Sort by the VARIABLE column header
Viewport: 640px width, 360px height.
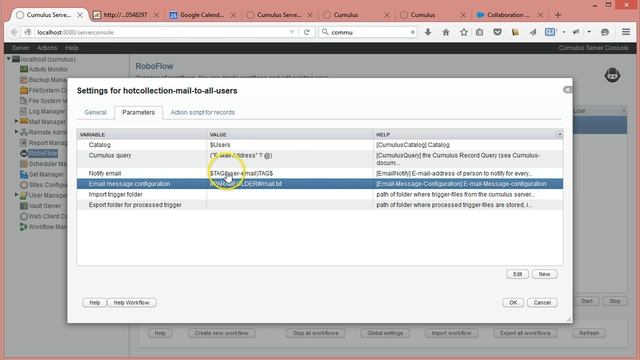coord(142,134)
